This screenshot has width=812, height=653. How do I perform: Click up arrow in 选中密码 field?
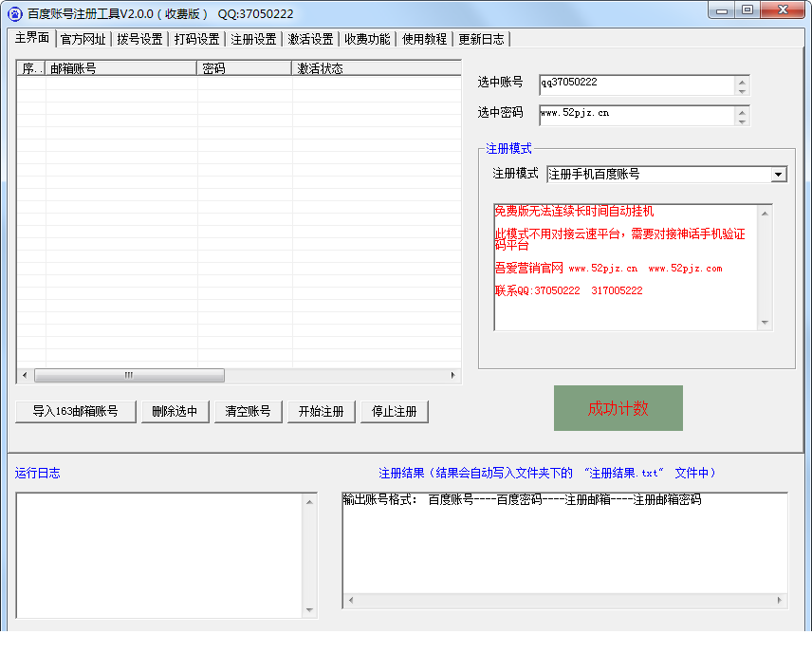coord(742,112)
